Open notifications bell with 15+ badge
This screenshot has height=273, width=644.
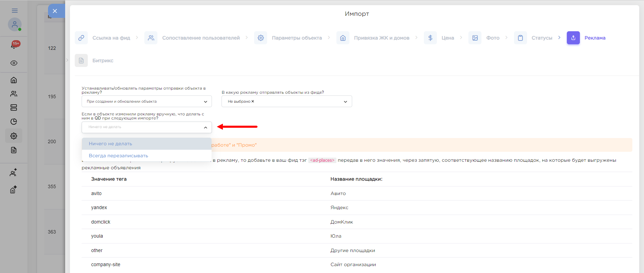[14, 45]
